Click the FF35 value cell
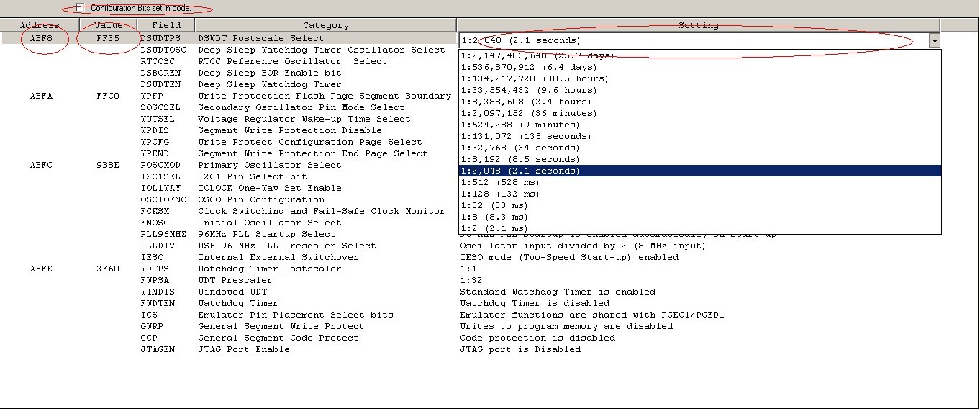 click(x=108, y=38)
